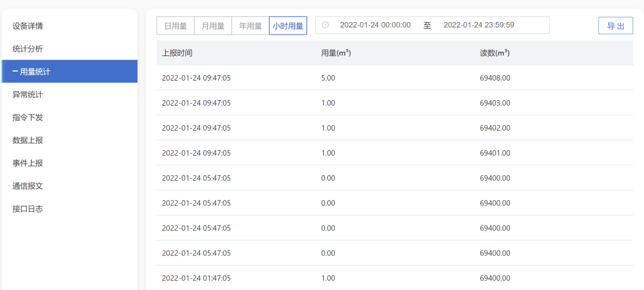Select 接口日志 in the sidebar
This screenshot has width=644, height=290.
[27, 209]
